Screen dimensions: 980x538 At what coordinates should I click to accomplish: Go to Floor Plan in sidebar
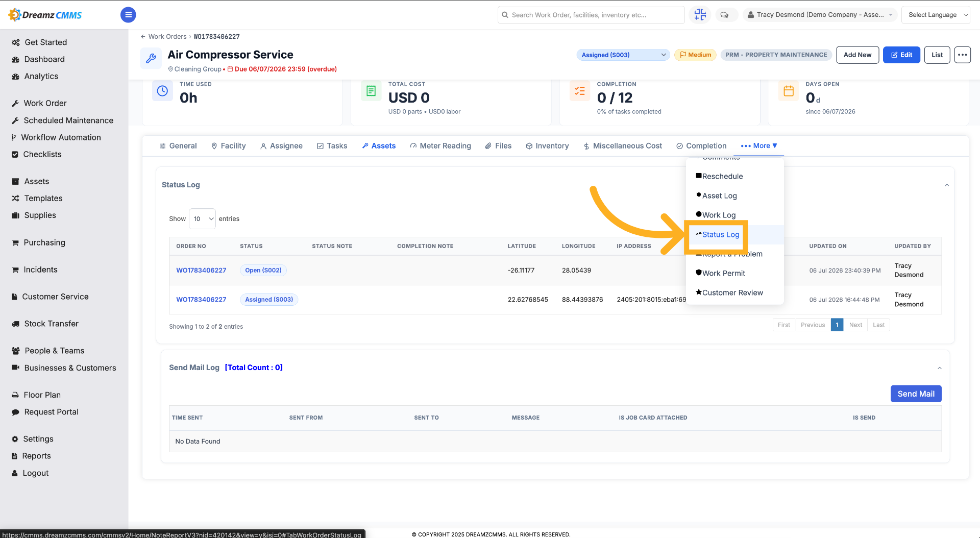[42, 395]
